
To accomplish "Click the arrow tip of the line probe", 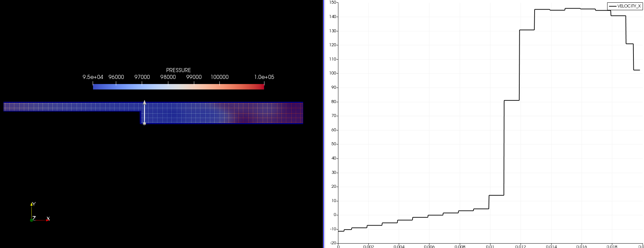I will point(144,102).
